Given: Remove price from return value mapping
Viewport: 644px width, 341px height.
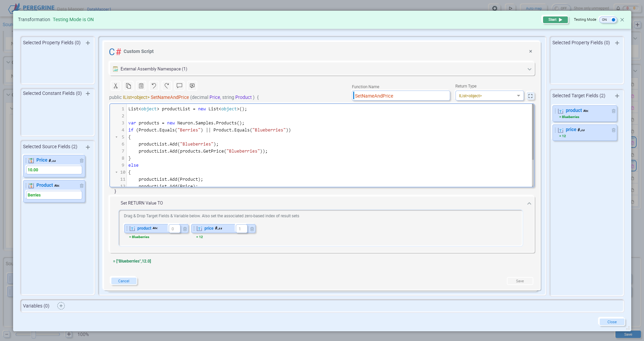Looking at the screenshot, I should [252, 229].
